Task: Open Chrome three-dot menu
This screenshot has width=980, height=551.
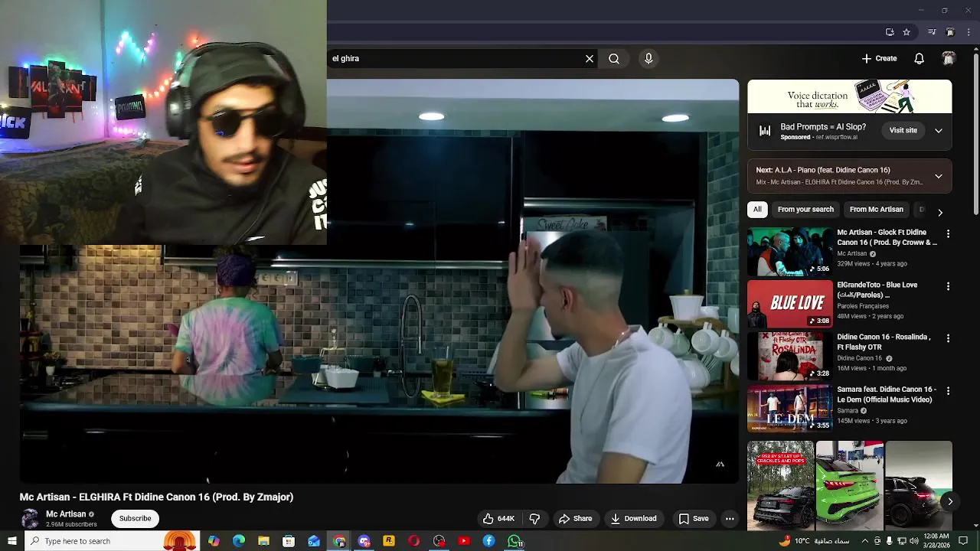Action: [969, 32]
